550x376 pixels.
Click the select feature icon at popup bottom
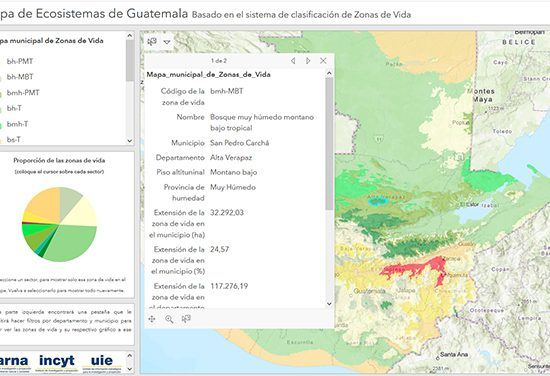coord(186,318)
